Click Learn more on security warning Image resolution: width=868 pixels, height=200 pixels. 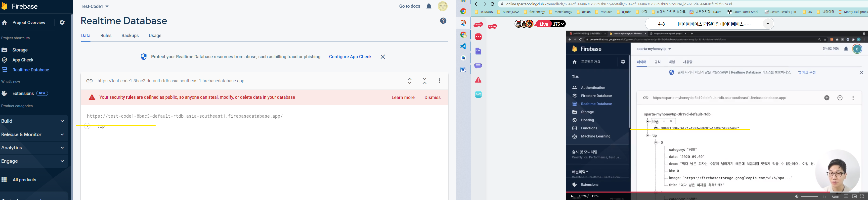pos(403,98)
